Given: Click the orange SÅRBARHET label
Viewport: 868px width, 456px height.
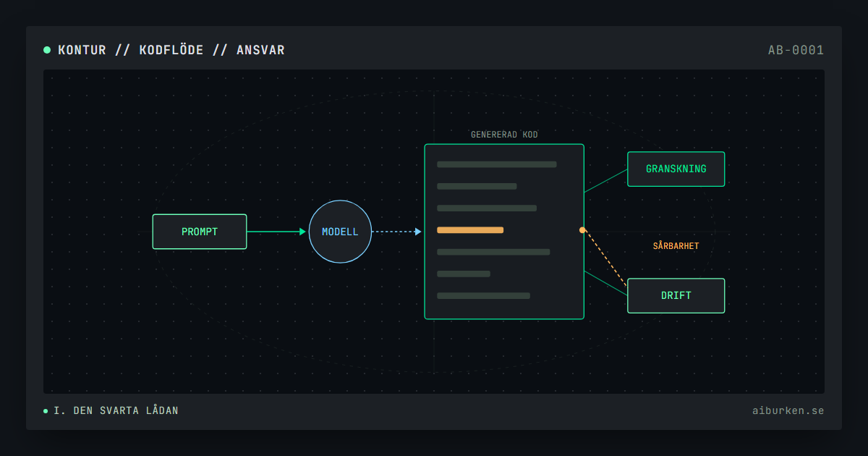Looking at the screenshot, I should pos(676,246).
